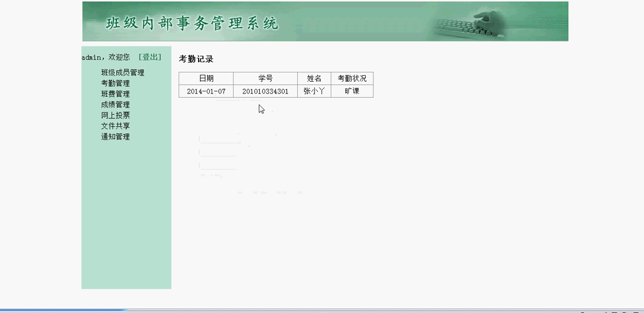This screenshot has width=644, height=313.
Task: Open 班级成员管理 in the sidebar
Action: [x=122, y=72]
